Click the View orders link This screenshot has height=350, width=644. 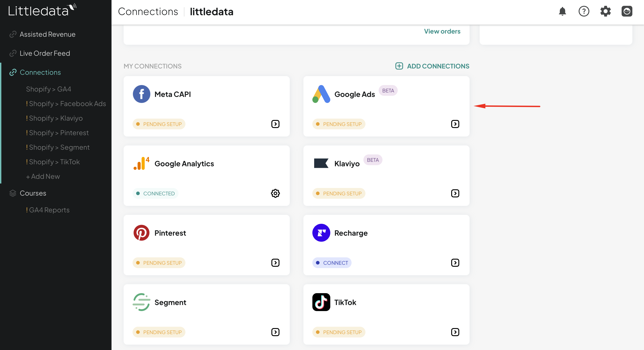[x=442, y=32]
